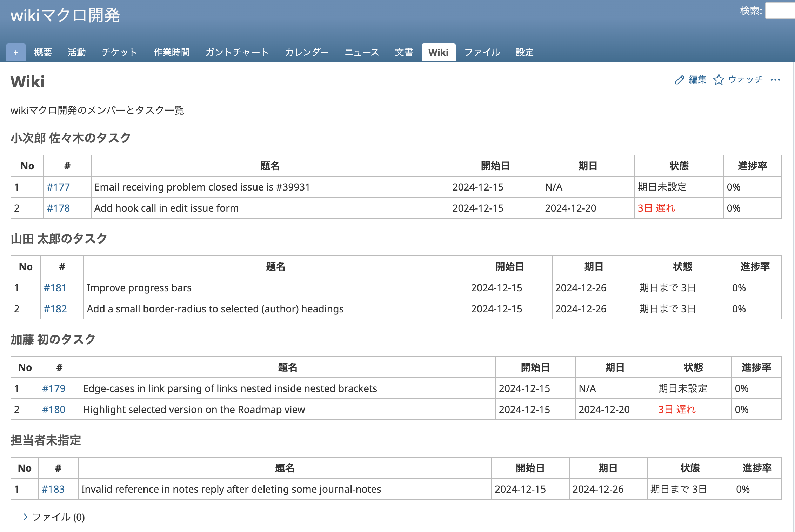Open issue link #177
Screen dimensions: 795x532
(58, 187)
